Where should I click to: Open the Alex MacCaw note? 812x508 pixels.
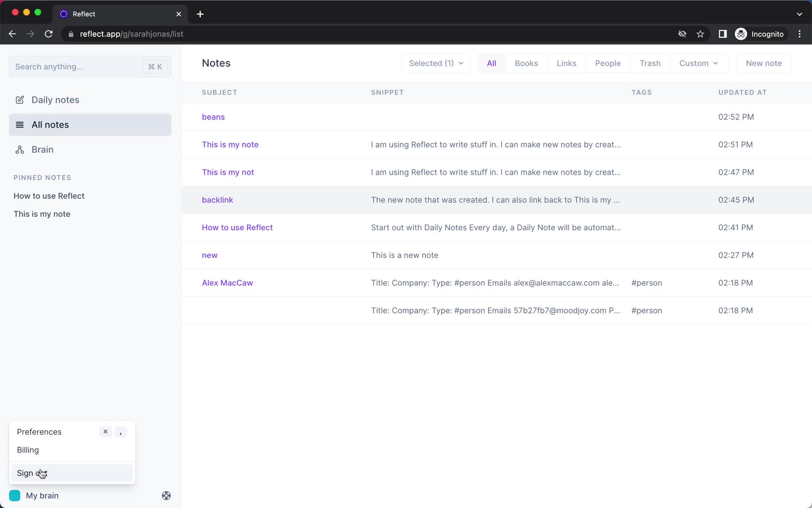click(228, 283)
